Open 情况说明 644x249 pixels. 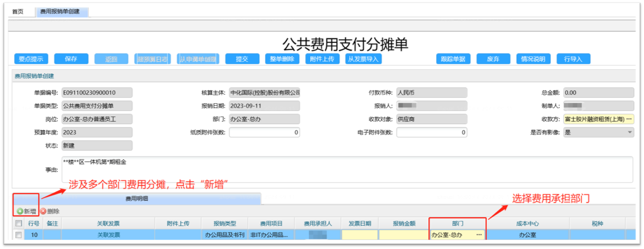[x=533, y=59]
